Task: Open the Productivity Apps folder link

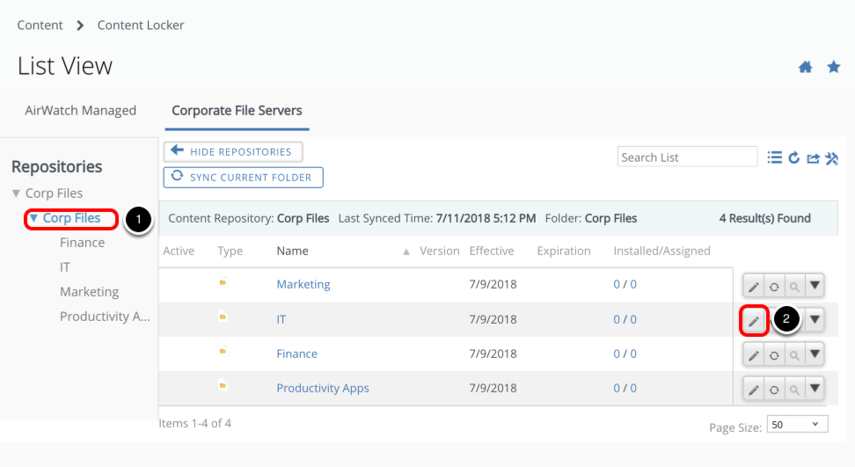Action: coord(322,388)
